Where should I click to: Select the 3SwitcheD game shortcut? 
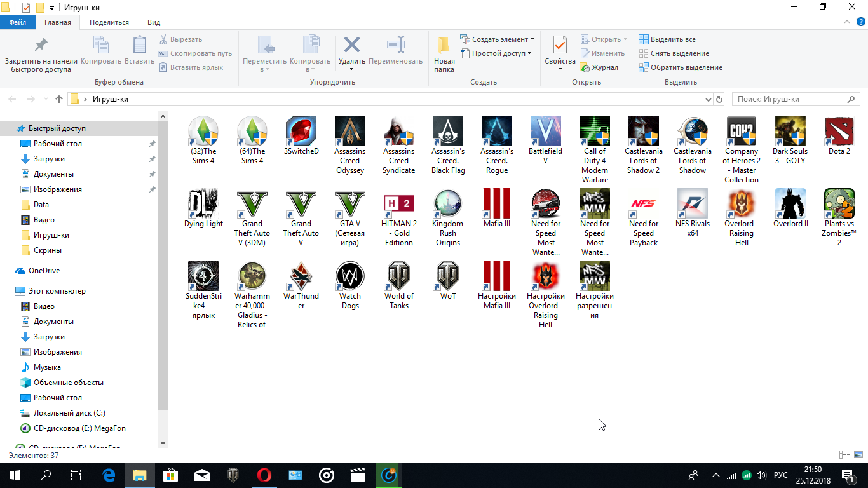point(301,136)
